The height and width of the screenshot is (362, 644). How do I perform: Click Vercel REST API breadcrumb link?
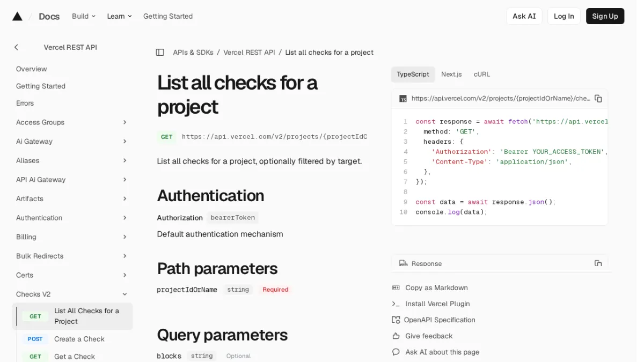click(249, 53)
